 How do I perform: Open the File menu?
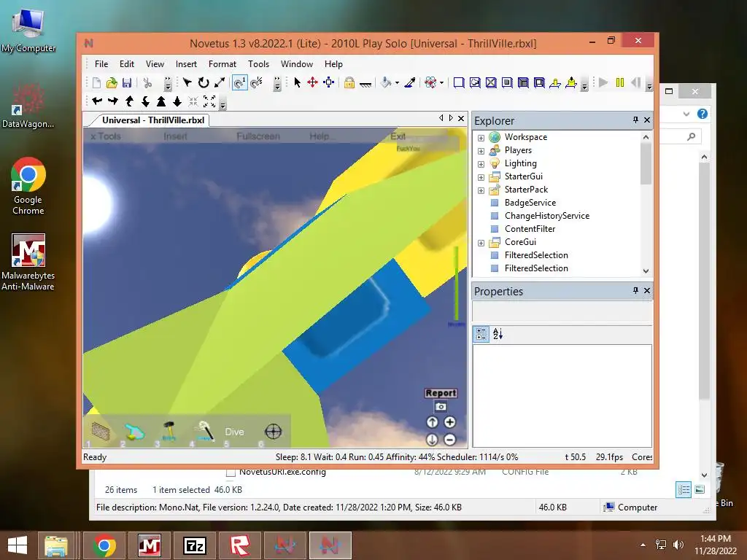coord(101,64)
